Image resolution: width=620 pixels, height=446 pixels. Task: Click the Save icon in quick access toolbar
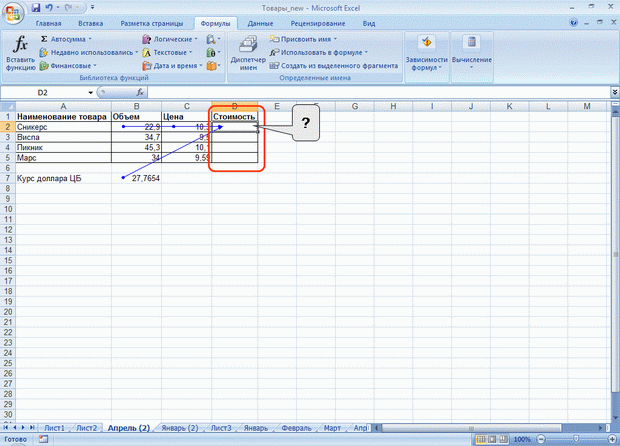(x=36, y=8)
